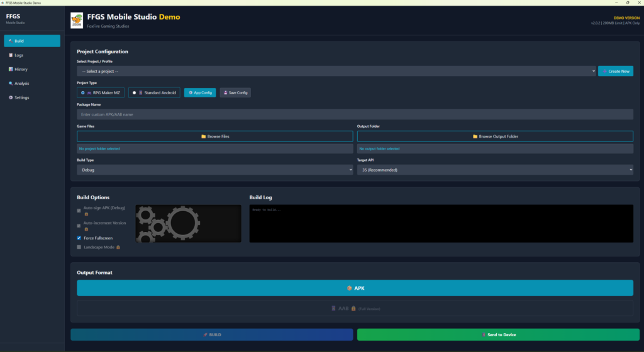Image resolution: width=644 pixels, height=352 pixels.
Task: Click the gear icon on App Config
Action: click(x=190, y=92)
